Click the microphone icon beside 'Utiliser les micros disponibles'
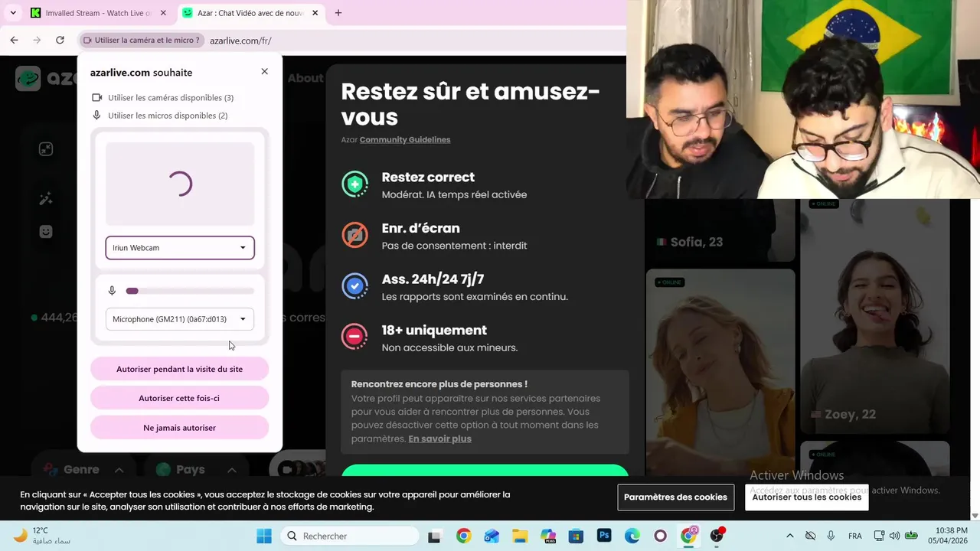 coord(97,116)
